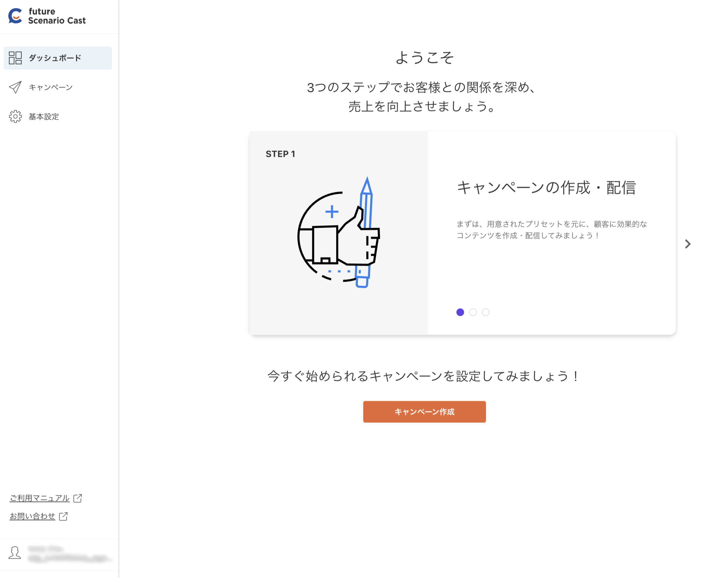Click the future Scenario Cast logo icon

click(15, 16)
